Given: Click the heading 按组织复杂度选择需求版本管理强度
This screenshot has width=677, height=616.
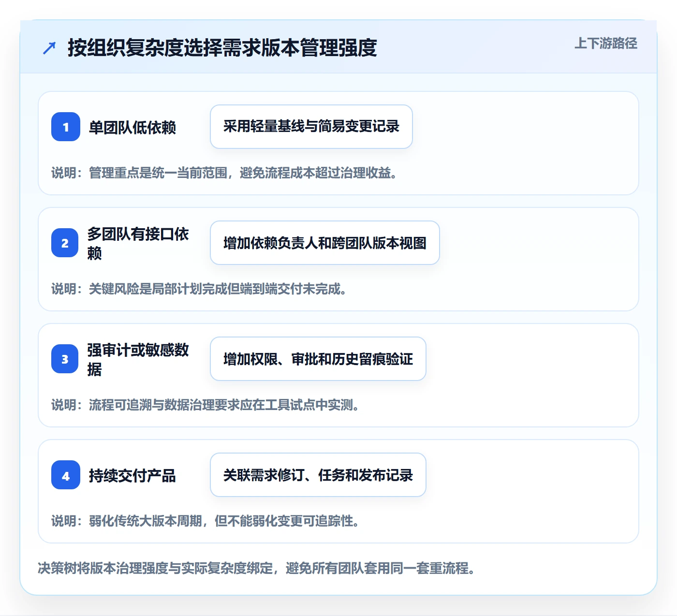Looking at the screenshot, I should click(222, 48).
